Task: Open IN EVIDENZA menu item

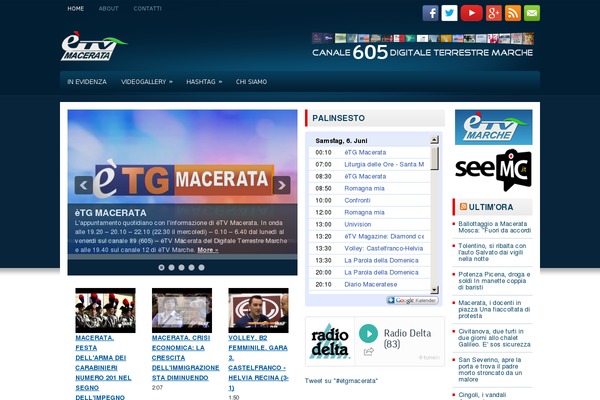Action: (x=87, y=82)
